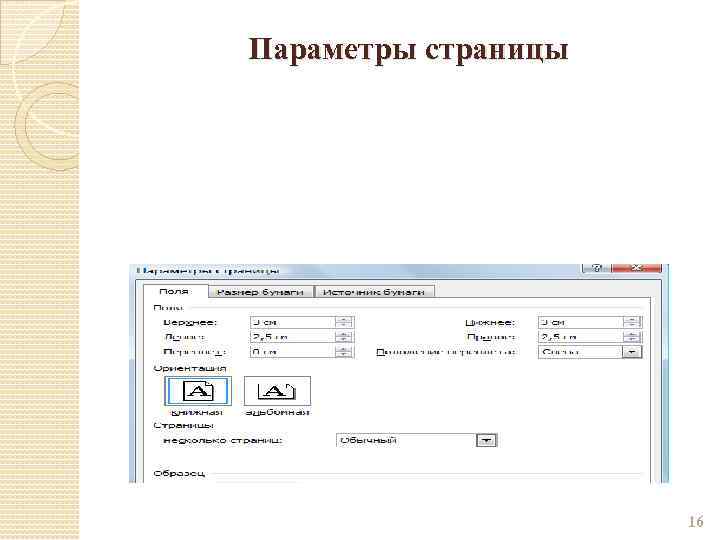This screenshot has height=540, width=720.
Task: Click the slide title Параметры страницы
Action: (408, 49)
